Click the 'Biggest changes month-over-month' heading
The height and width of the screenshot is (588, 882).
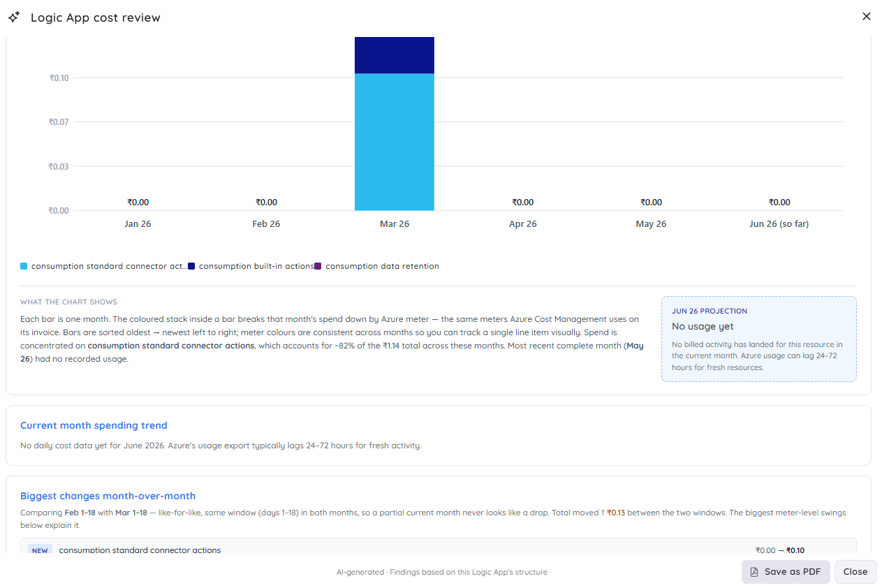click(x=108, y=496)
